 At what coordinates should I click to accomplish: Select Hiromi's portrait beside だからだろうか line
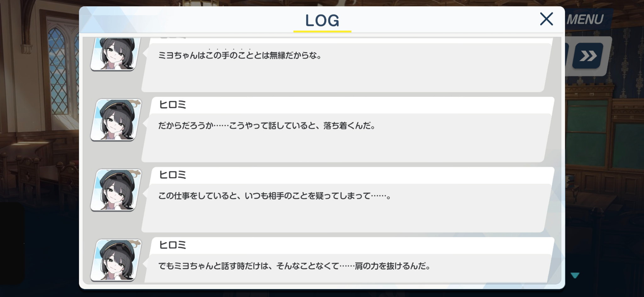point(116,120)
